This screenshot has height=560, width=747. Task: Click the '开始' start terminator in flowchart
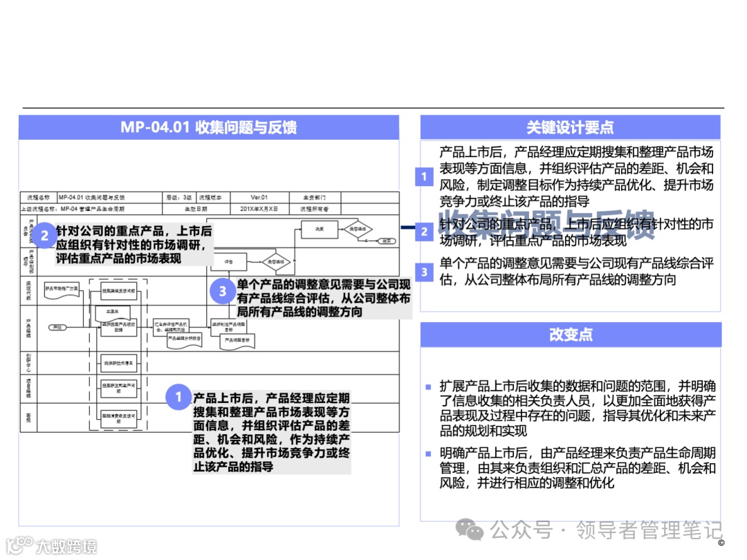pyautogui.click(x=57, y=327)
